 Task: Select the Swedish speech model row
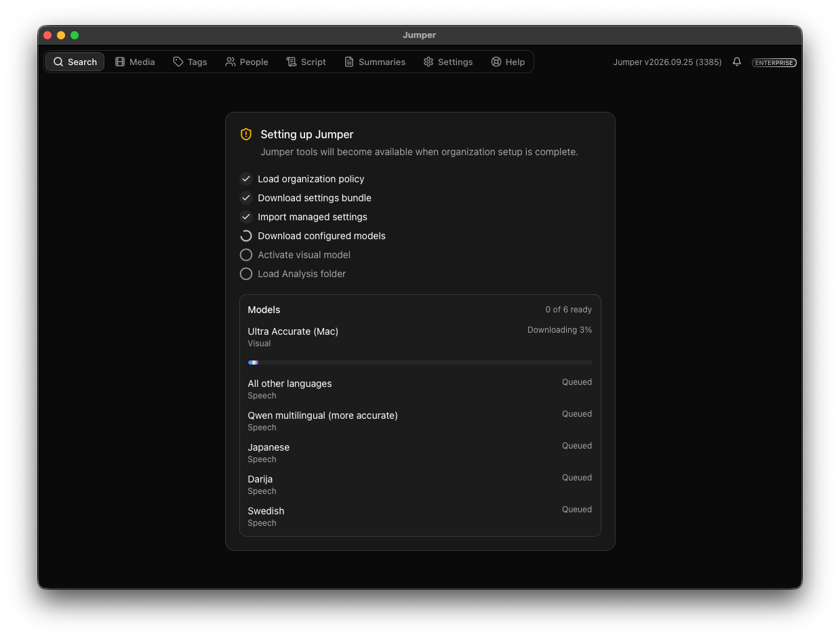click(x=420, y=516)
